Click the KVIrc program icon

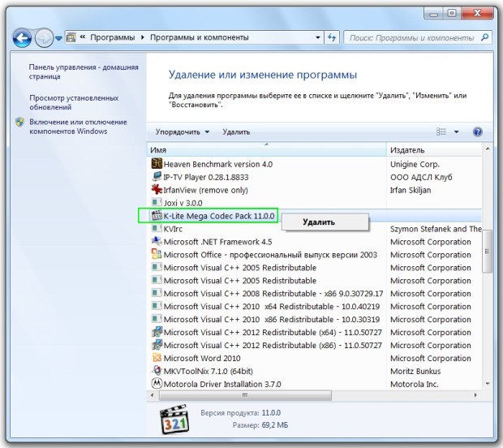(x=157, y=228)
